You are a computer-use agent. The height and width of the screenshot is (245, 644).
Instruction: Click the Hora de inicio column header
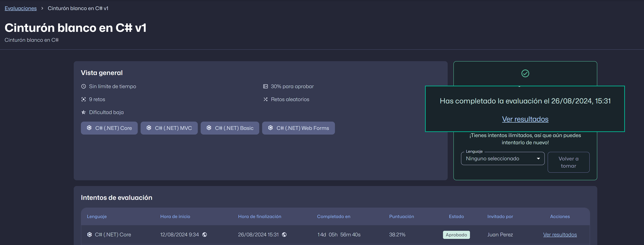175,217
